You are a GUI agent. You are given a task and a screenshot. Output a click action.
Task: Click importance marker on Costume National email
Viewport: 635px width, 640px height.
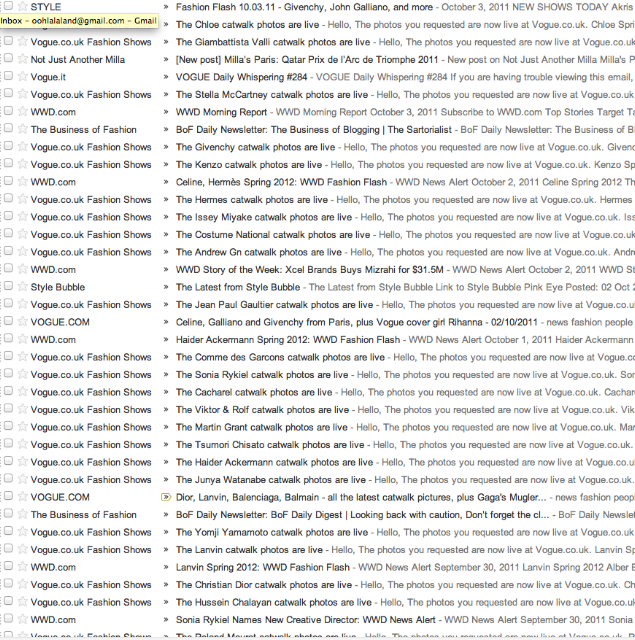[x=166, y=235]
